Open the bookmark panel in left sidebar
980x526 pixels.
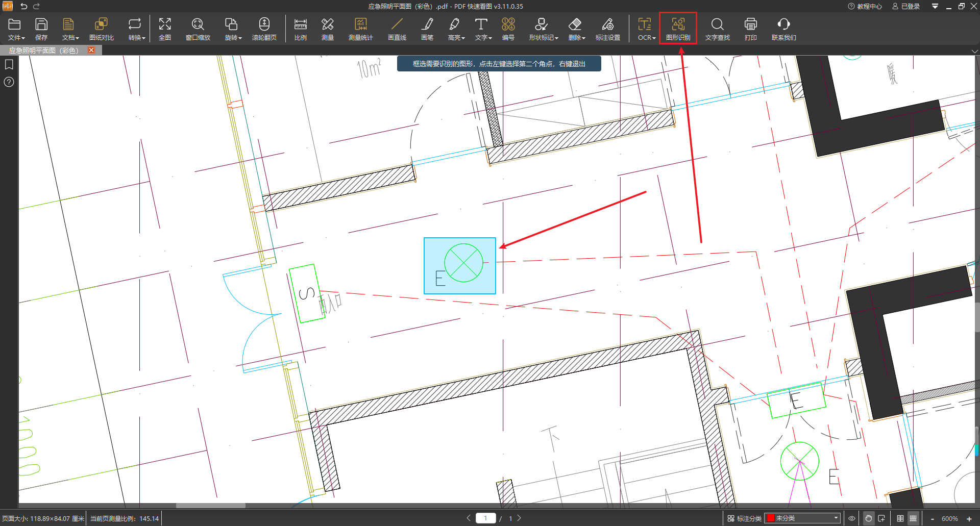coord(9,64)
